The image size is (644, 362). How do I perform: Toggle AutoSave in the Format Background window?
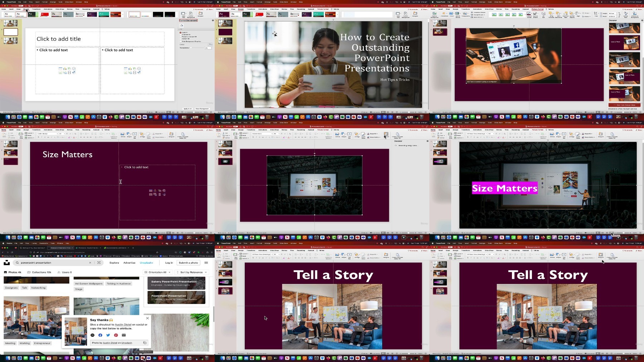(x=21, y=6)
